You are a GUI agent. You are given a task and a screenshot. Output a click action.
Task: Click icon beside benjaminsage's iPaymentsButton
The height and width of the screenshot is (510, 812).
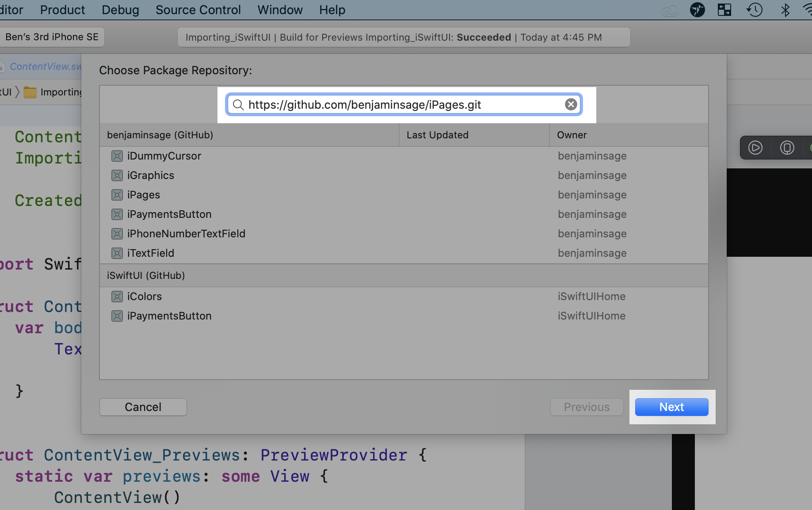(117, 214)
